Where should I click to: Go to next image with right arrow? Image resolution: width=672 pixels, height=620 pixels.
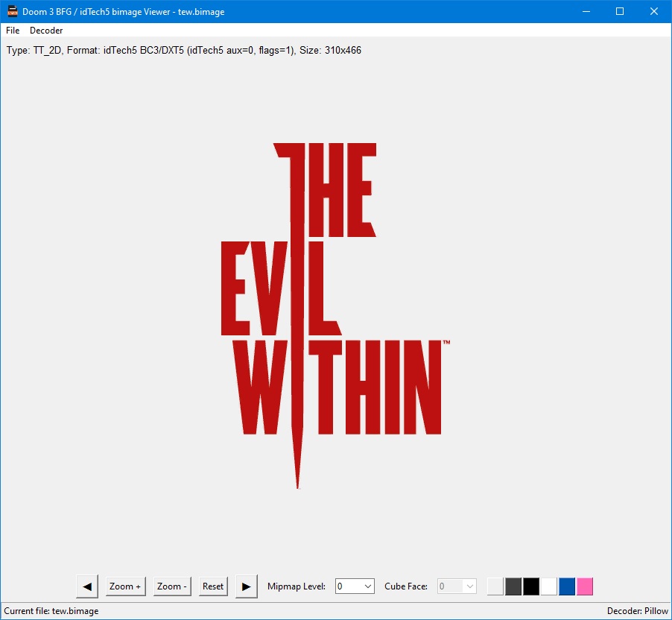[x=247, y=586]
